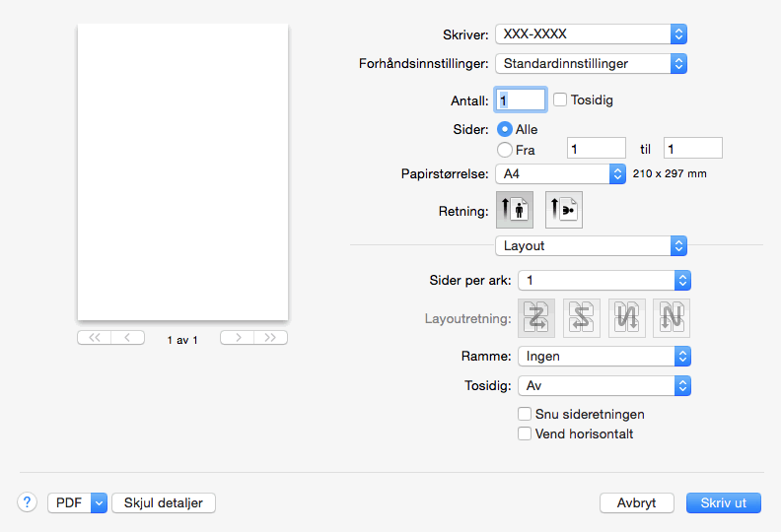This screenshot has width=781, height=532.
Task: Go to next preview page
Action: pos(237,337)
